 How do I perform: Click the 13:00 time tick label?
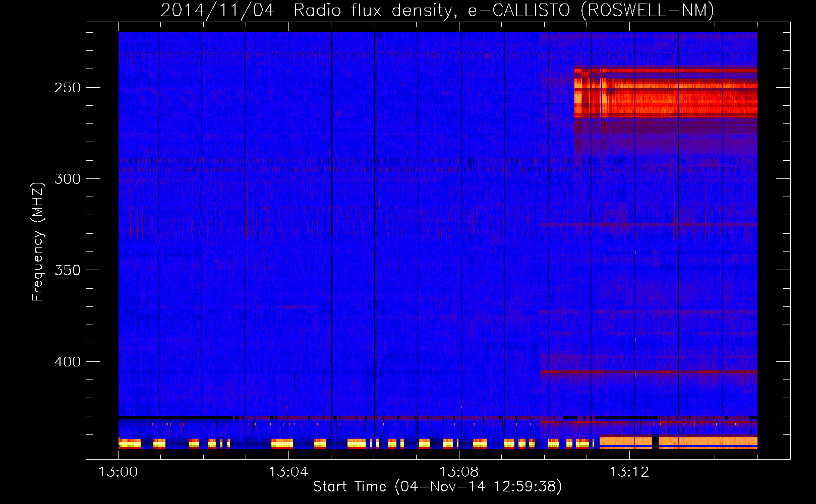[118, 472]
